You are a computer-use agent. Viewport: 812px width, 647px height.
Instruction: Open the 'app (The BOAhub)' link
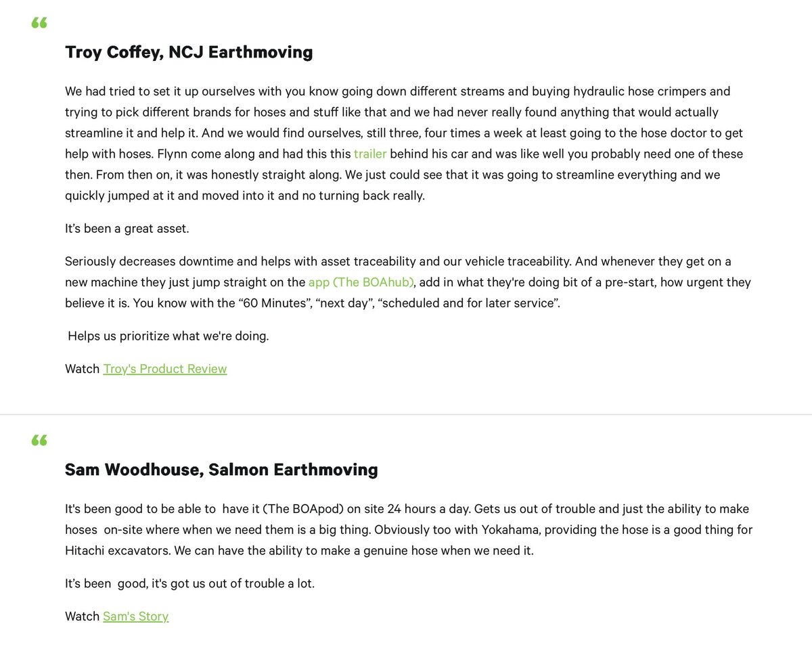[x=361, y=282]
